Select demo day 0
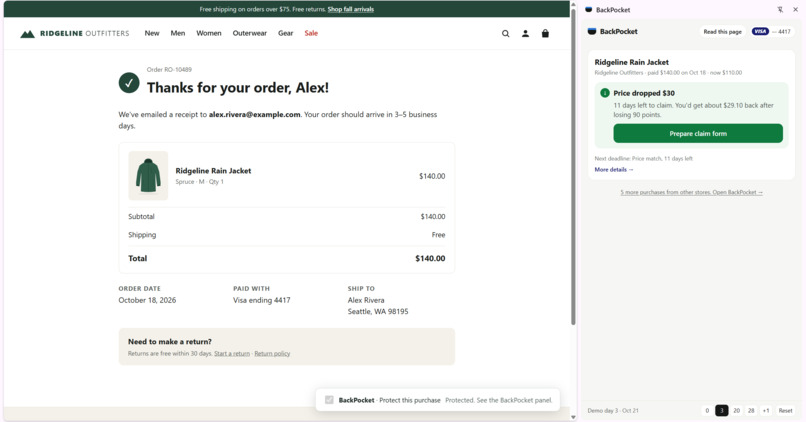The image size is (806, 422). point(707,411)
